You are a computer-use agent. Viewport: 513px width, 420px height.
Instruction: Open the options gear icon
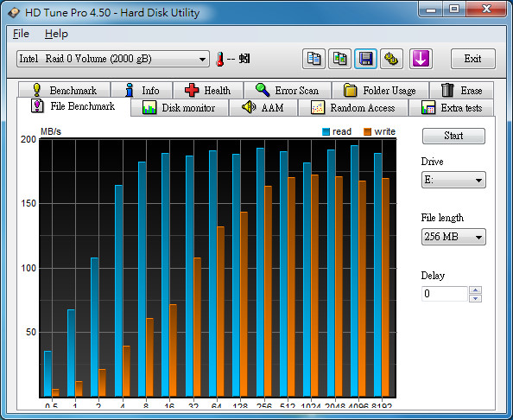point(391,59)
